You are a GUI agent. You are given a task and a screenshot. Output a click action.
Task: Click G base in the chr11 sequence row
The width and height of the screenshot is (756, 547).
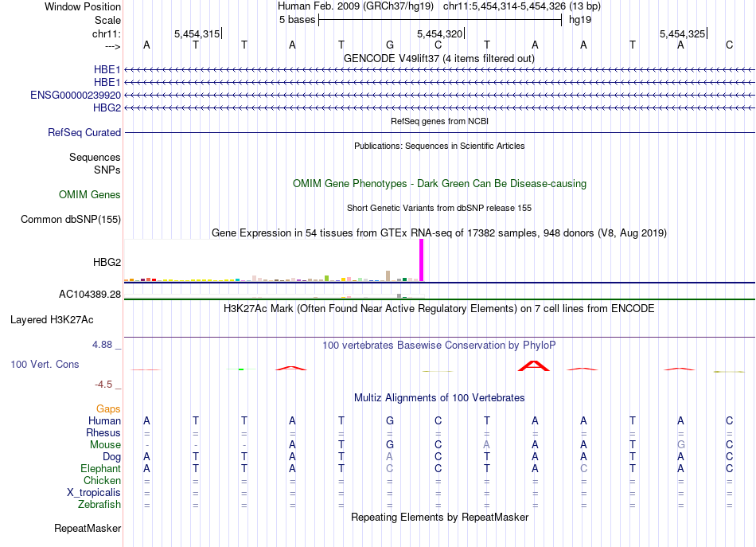pos(390,45)
